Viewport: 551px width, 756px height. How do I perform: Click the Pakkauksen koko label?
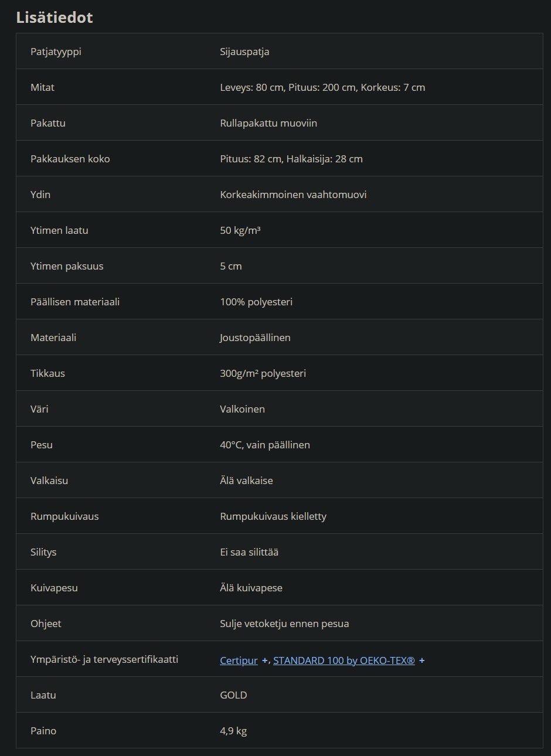(70, 159)
